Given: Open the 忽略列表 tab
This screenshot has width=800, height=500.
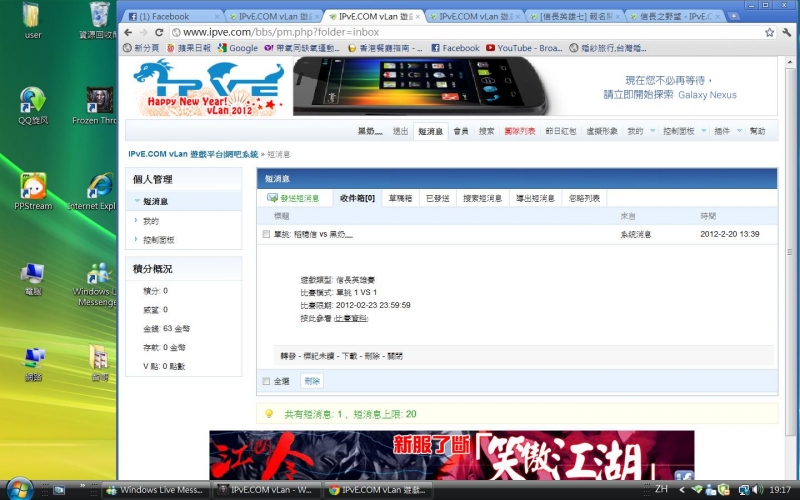Looking at the screenshot, I should (x=584, y=198).
